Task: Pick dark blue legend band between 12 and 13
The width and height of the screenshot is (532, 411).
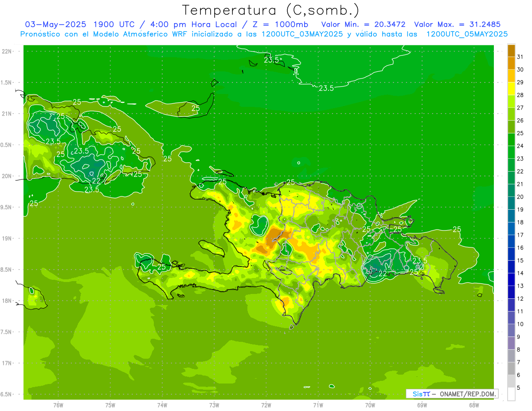Action: (x=511, y=292)
